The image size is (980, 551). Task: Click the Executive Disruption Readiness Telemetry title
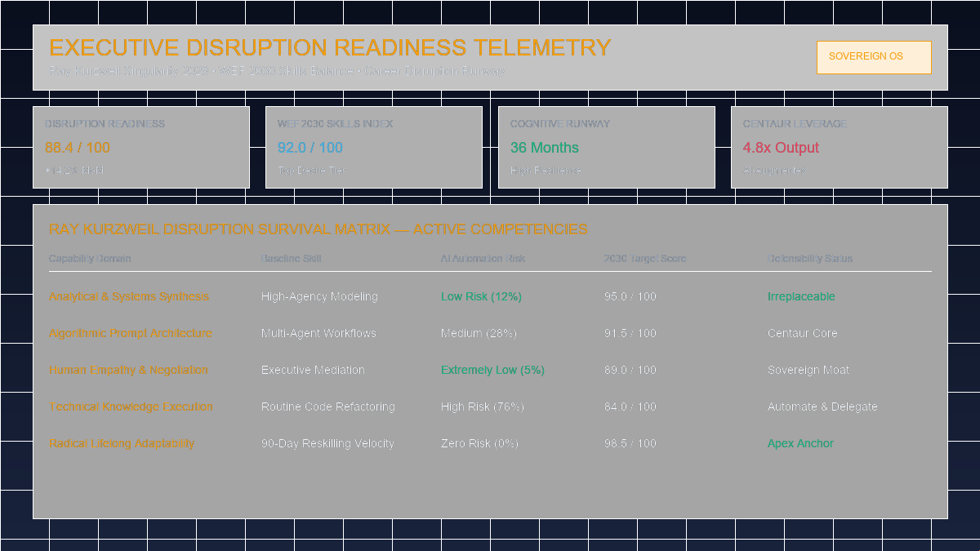[330, 47]
